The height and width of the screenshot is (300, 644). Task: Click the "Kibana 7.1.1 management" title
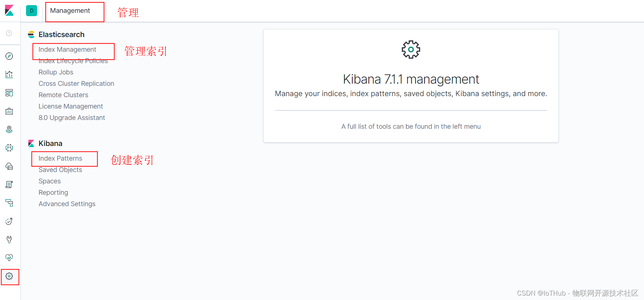411,79
